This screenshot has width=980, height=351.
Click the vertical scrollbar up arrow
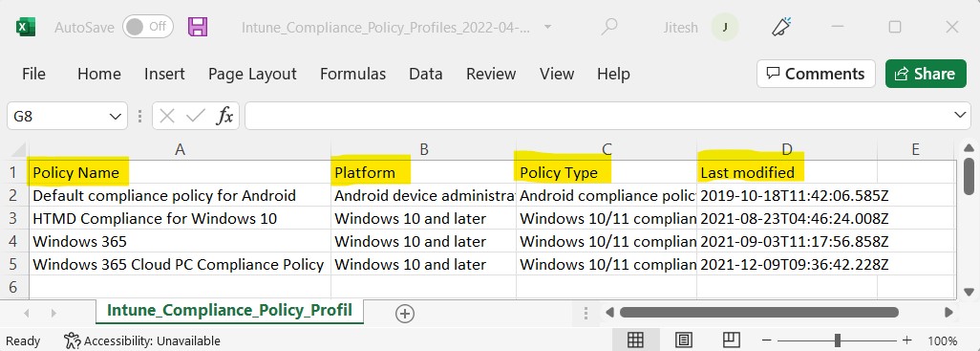(969, 148)
